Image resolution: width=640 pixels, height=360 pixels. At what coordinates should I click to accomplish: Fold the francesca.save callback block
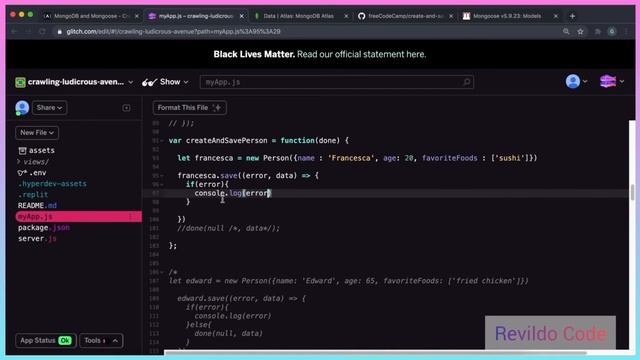162,176
